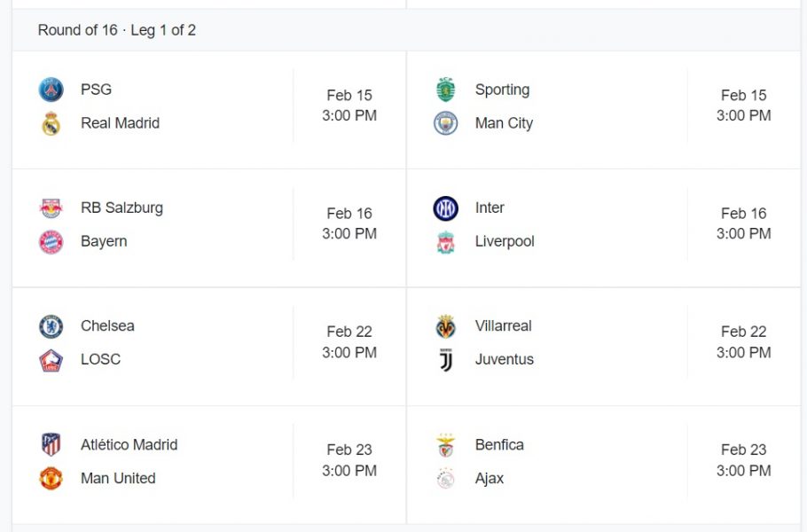
Task: Click Benfica vs Ajax Feb 23 time
Action: [x=743, y=460]
